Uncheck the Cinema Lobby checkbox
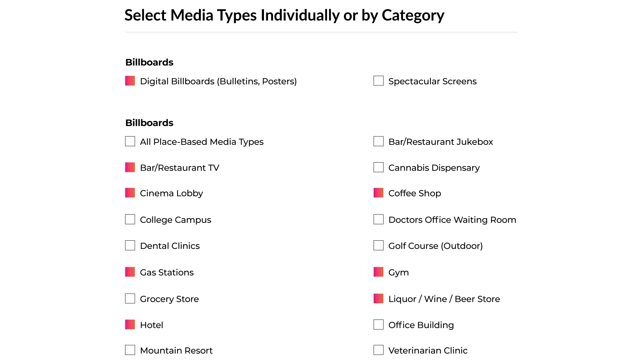644x362 pixels. [x=130, y=193]
